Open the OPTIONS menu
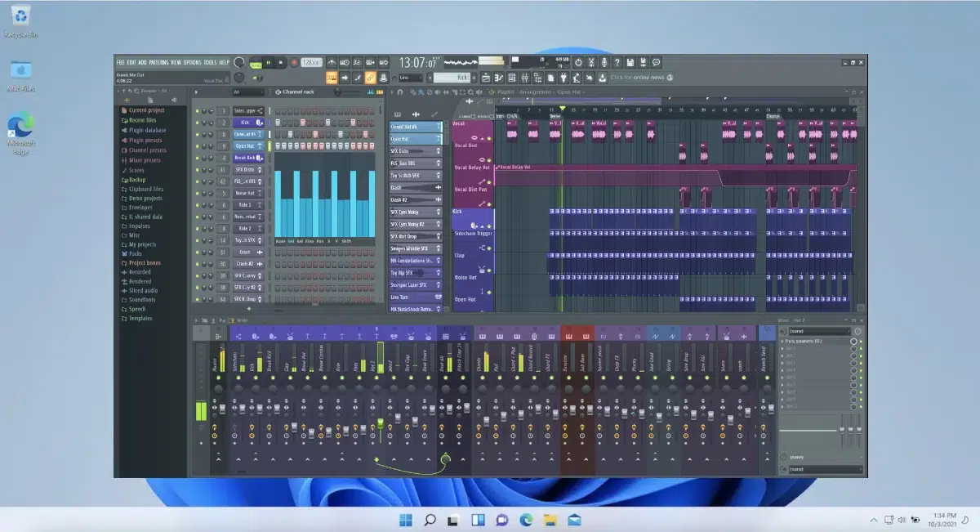The image size is (980, 532). click(194, 61)
